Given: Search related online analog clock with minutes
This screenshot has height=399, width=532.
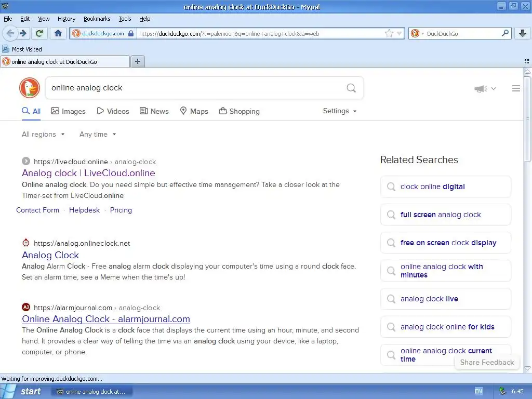Looking at the screenshot, I should pos(445,271).
